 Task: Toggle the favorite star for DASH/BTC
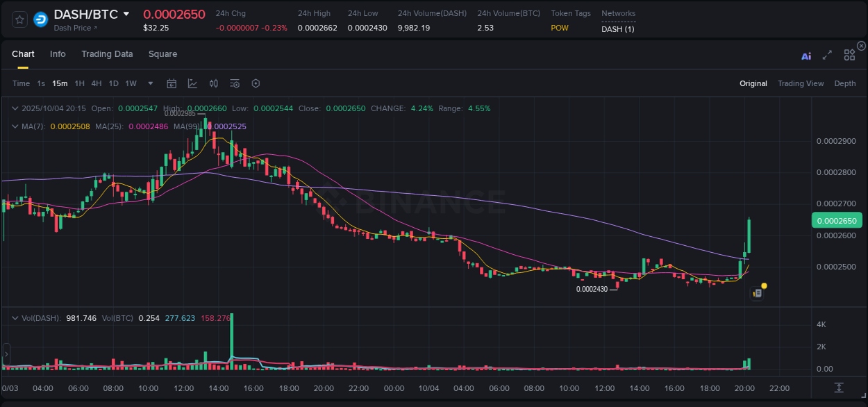pyautogui.click(x=19, y=19)
